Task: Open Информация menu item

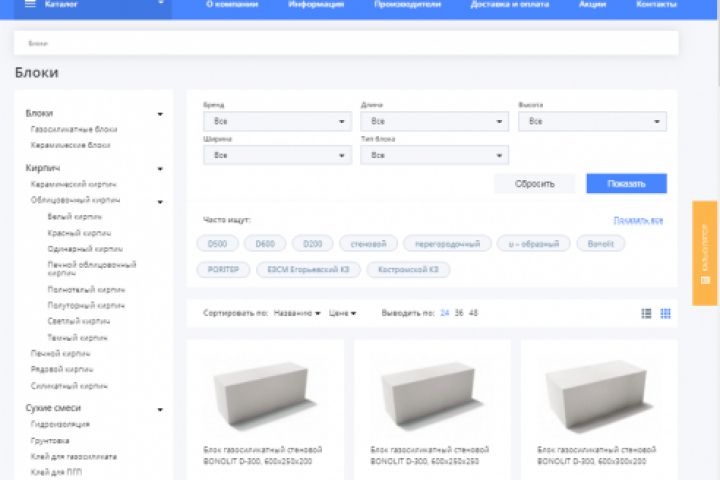Action: coord(316,4)
